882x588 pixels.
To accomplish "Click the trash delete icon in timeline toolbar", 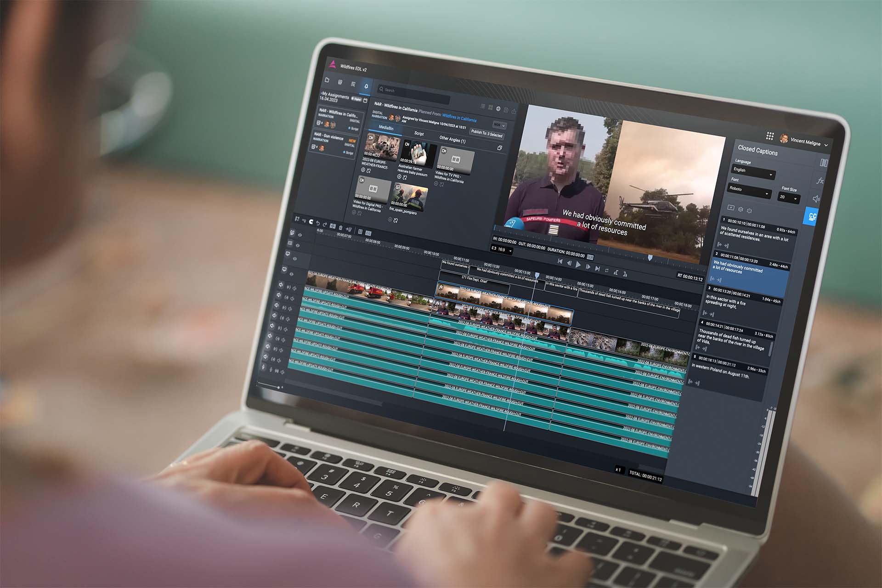I will click(341, 226).
